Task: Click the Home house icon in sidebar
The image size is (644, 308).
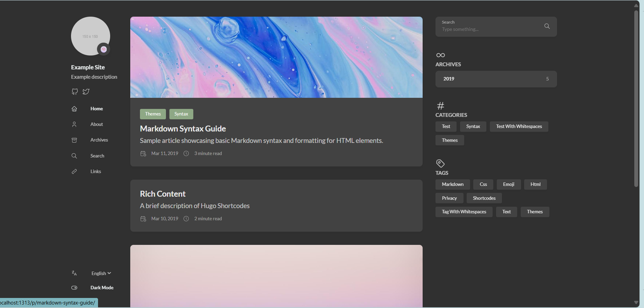Action: (x=74, y=109)
